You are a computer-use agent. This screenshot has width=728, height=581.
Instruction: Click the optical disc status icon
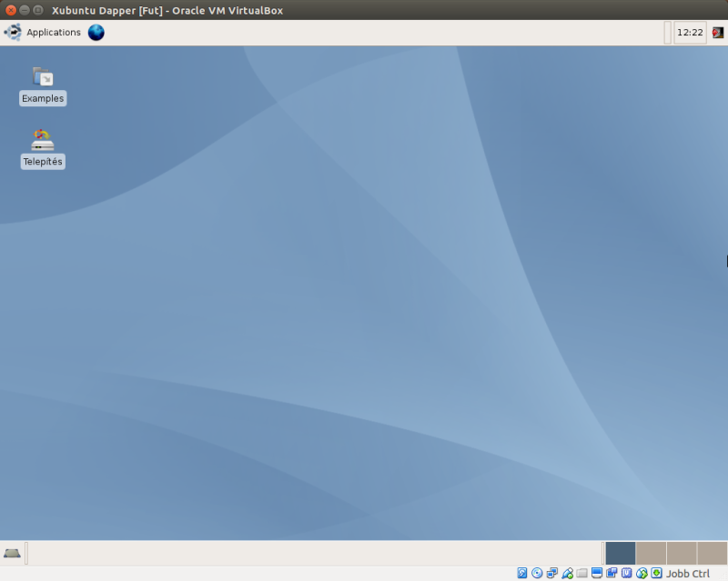point(537,573)
